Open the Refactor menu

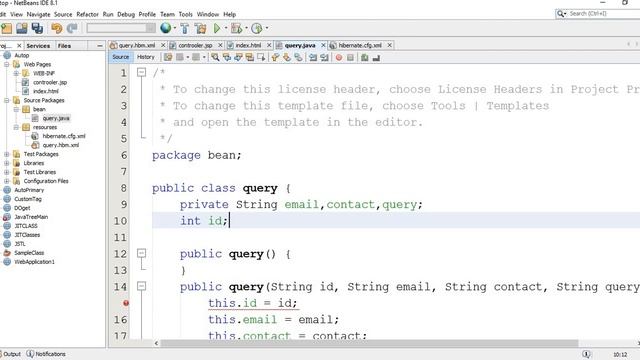[x=87, y=14]
